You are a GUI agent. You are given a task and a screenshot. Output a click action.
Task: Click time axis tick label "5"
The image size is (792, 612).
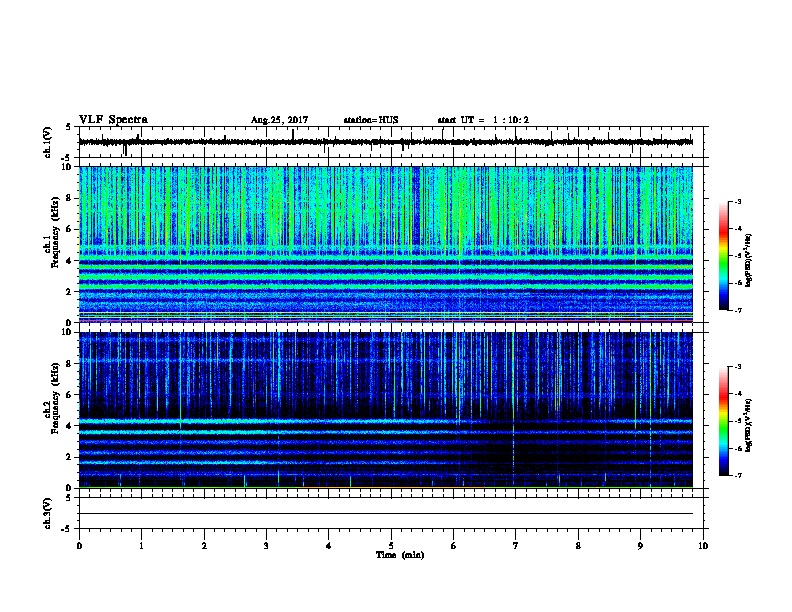(x=391, y=546)
